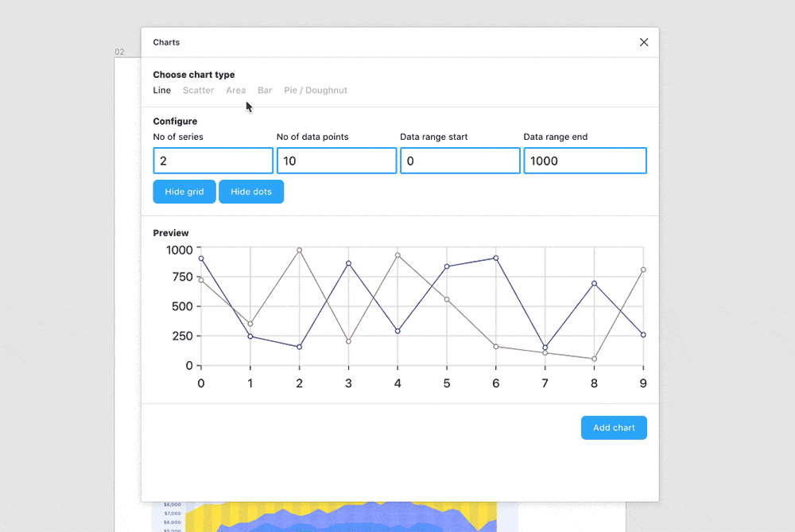Select Pie / Doughnut chart type
Viewport: 795px width, 532px height.
point(316,91)
